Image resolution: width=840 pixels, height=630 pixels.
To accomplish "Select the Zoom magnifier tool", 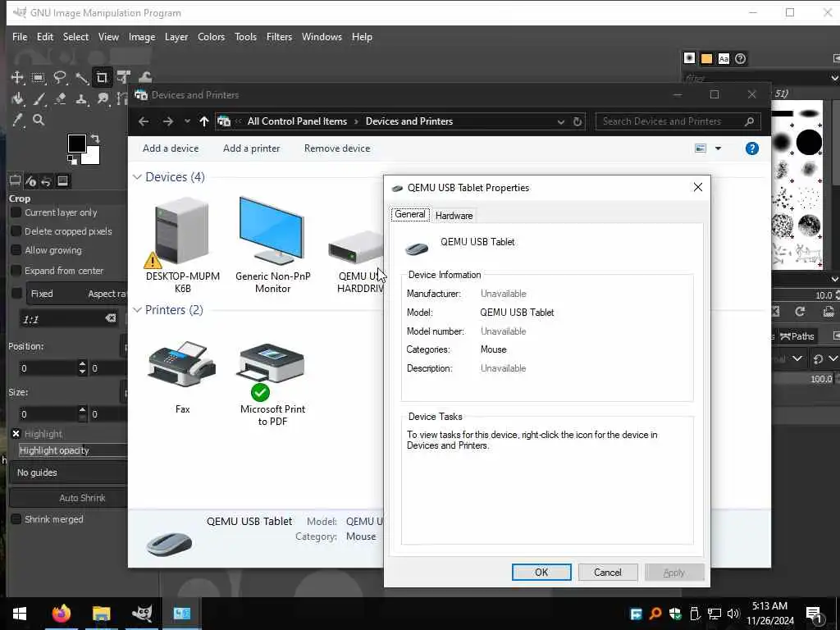I will 38,120.
